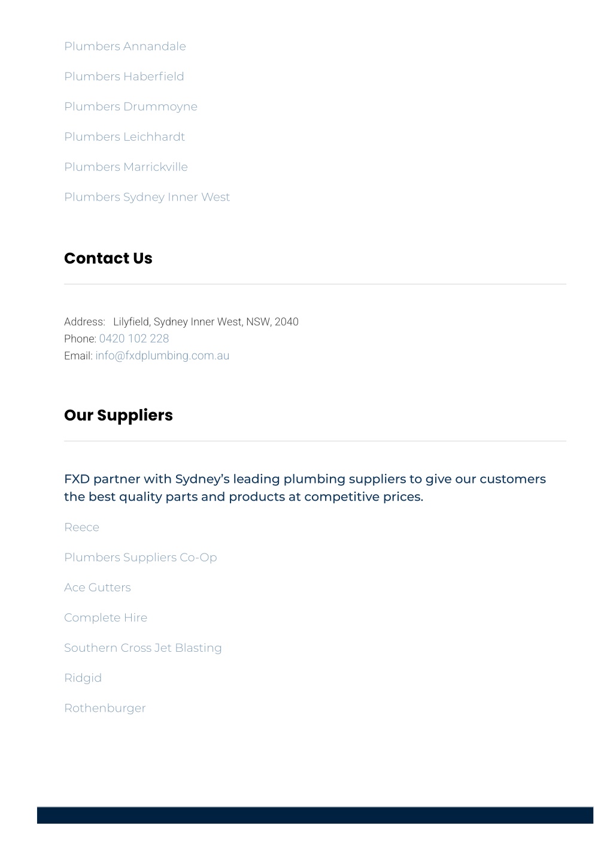Click the Contact Us heading
The width and height of the screenshot is (613, 868).
tap(108, 258)
